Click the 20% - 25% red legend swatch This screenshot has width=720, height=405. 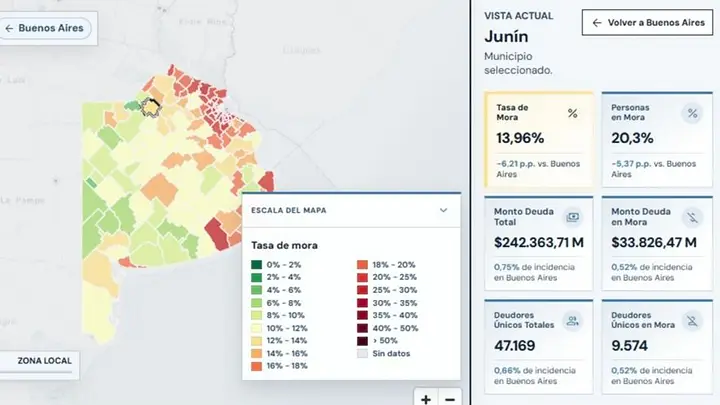click(362, 277)
